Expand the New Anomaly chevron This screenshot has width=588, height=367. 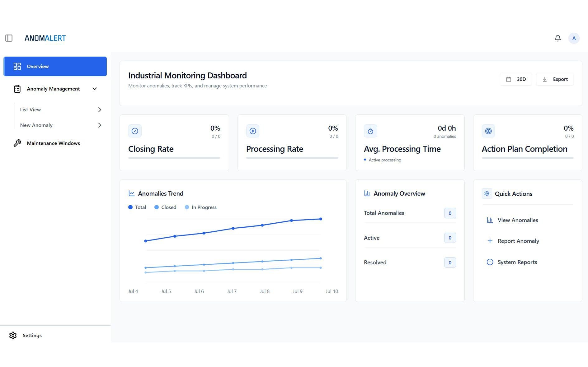click(100, 125)
